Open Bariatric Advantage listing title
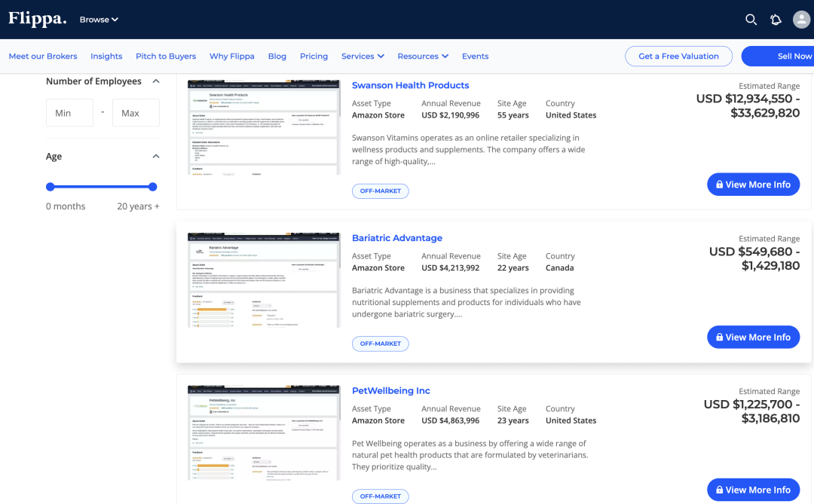Image resolution: width=814 pixels, height=504 pixels. tap(397, 238)
